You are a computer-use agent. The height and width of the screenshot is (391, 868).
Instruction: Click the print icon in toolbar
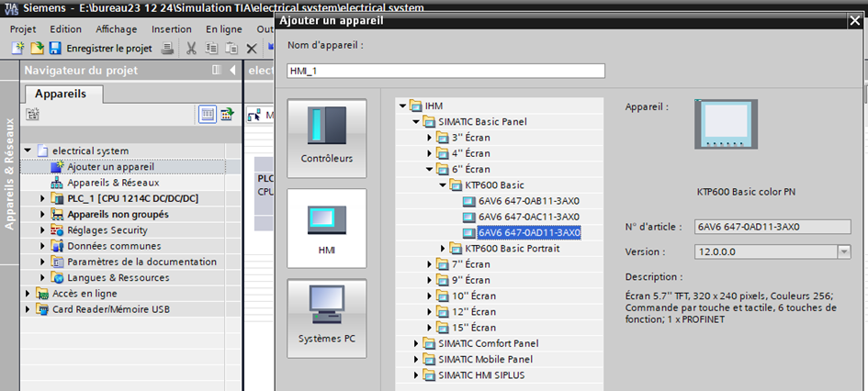pyautogui.click(x=167, y=48)
